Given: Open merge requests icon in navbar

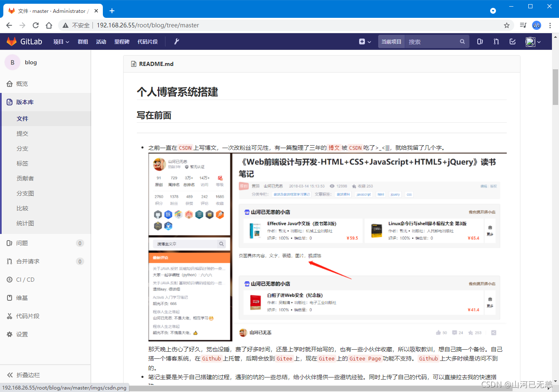Looking at the screenshot, I should (496, 41).
